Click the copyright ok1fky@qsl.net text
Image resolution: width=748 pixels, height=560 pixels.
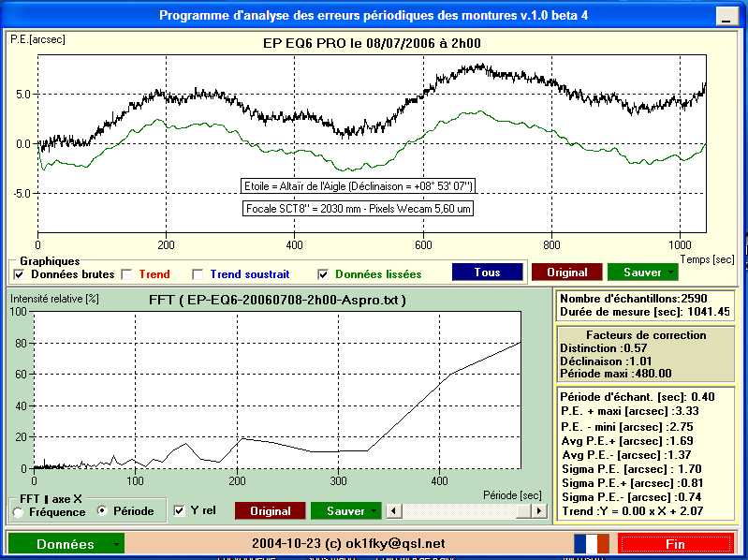(348, 543)
